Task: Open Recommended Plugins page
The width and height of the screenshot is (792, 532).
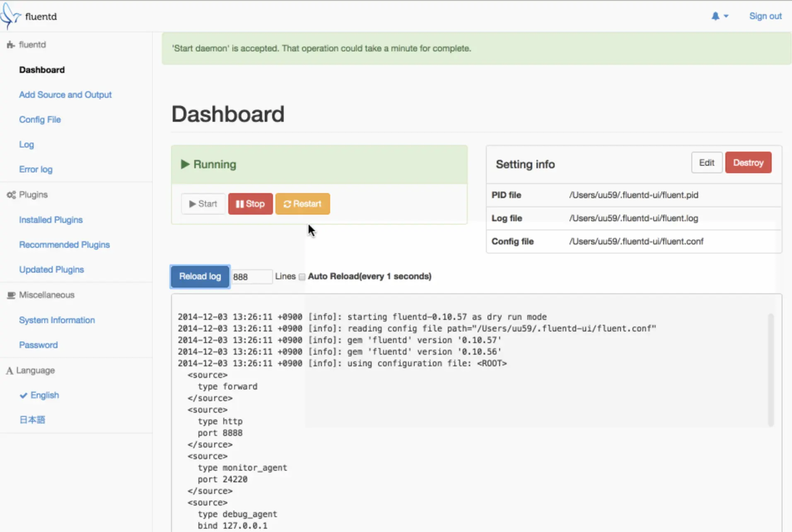Action: point(64,244)
